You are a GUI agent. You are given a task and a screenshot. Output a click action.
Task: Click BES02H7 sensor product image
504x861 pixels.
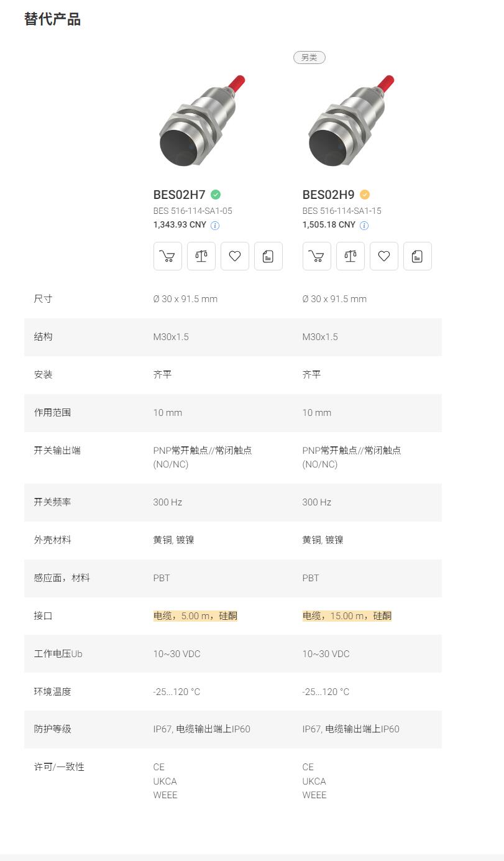(x=201, y=121)
